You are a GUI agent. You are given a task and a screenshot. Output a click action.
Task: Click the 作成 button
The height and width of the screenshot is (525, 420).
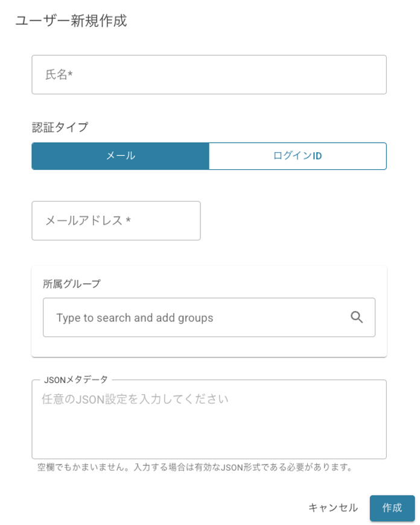[392, 508]
